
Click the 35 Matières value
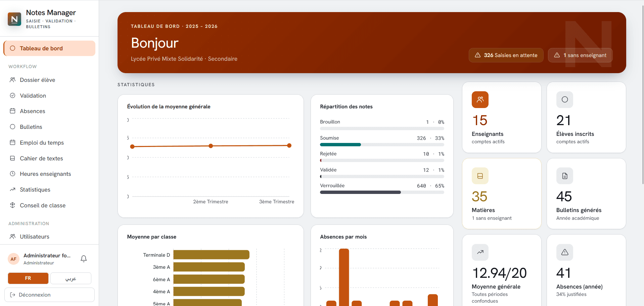tap(479, 197)
